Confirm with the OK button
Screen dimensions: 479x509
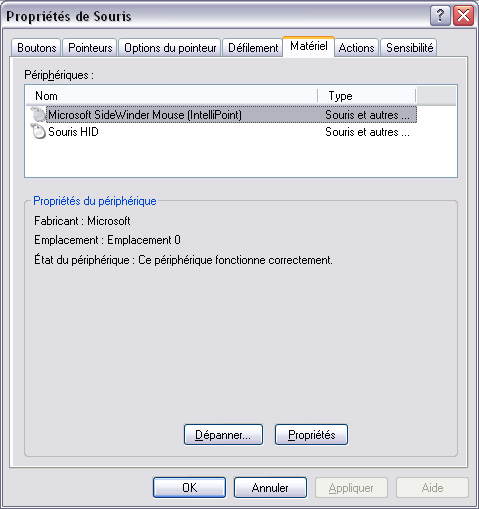[x=189, y=488]
